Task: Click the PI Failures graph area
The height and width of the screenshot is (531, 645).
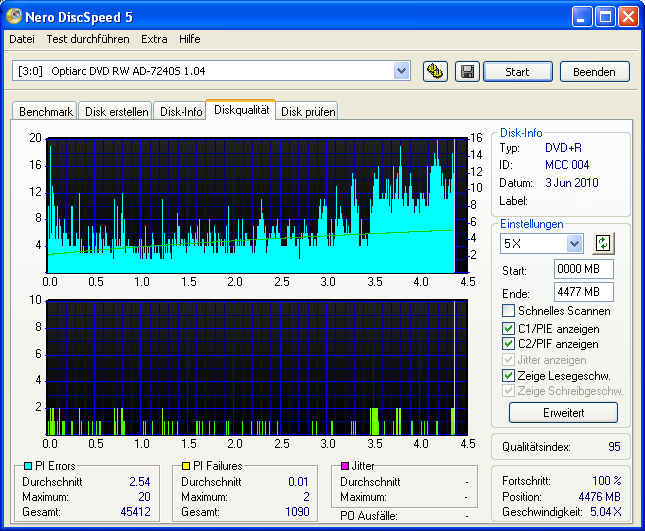Action: point(257,367)
